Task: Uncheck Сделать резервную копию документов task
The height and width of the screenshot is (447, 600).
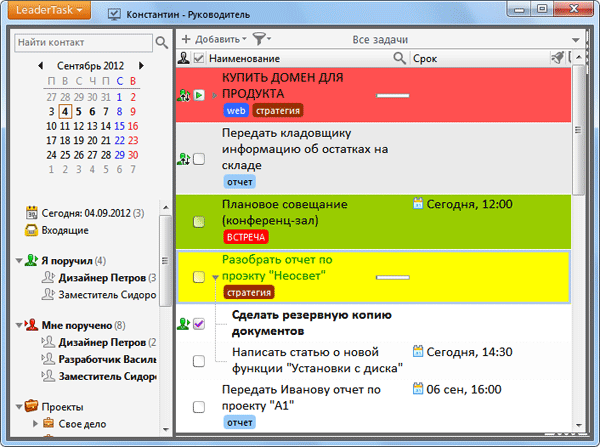Action: pyautogui.click(x=199, y=324)
